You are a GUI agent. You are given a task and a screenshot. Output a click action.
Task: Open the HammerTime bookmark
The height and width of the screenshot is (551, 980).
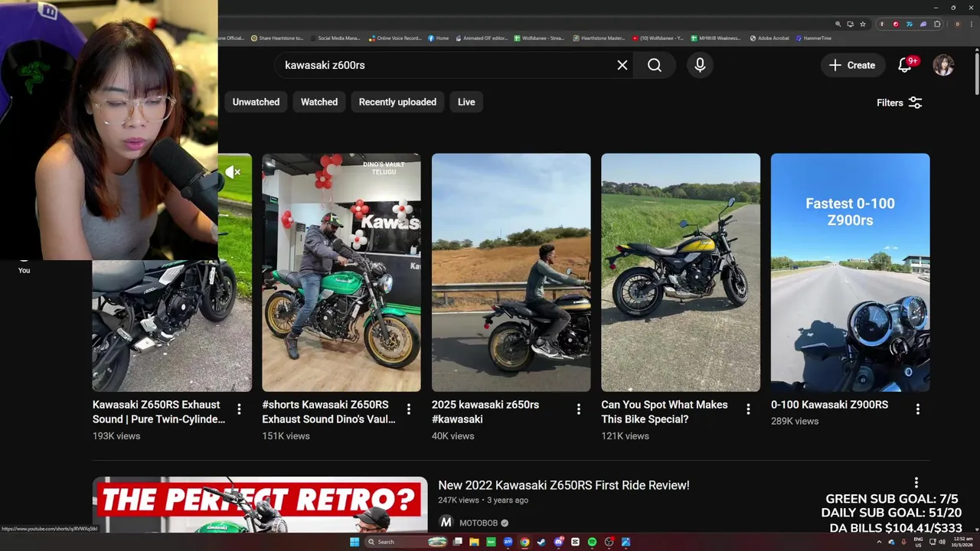pyautogui.click(x=814, y=38)
